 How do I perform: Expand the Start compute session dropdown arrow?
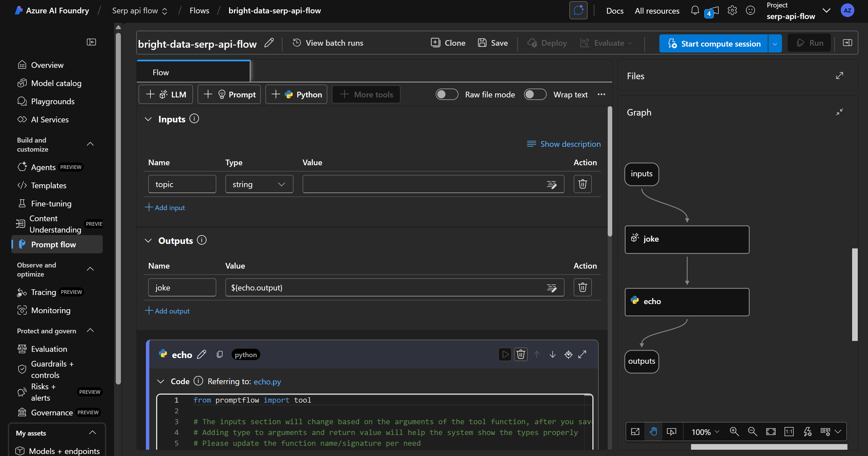coord(775,43)
